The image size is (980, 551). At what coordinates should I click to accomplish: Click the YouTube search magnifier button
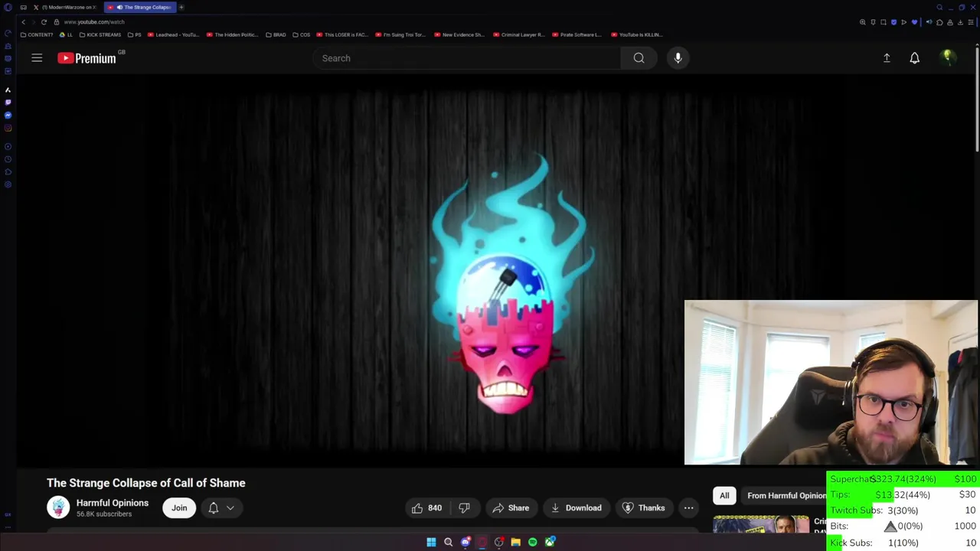[x=639, y=58]
